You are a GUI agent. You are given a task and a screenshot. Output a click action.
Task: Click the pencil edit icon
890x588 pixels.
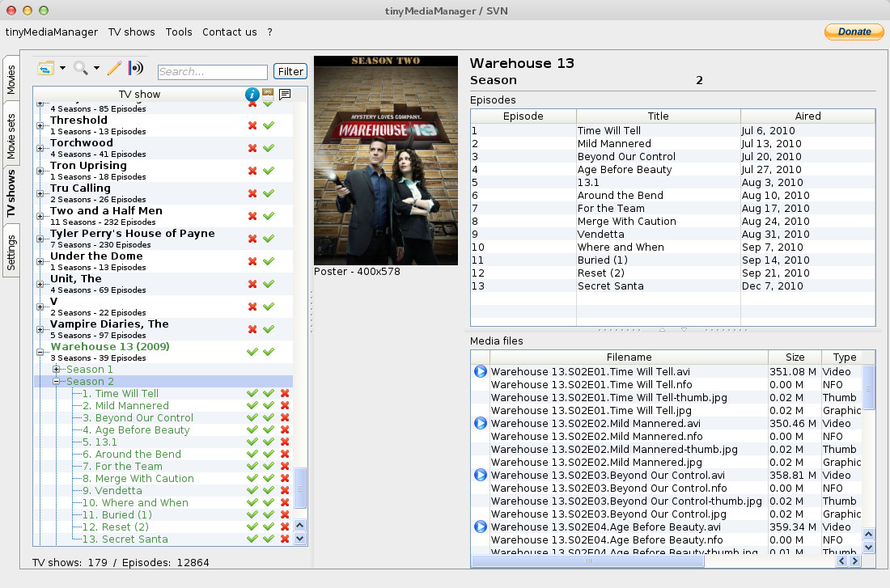pyautogui.click(x=115, y=68)
